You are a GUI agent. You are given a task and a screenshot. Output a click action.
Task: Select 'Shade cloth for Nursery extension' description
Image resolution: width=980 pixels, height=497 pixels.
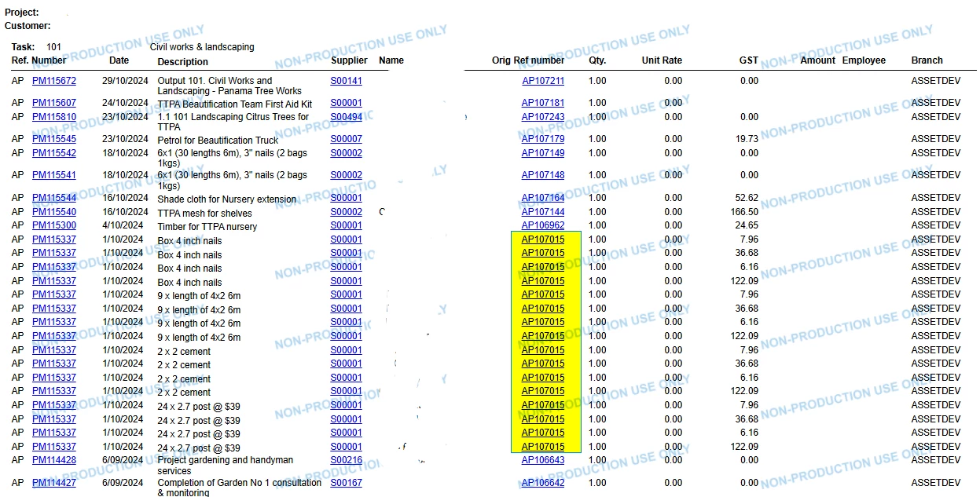pyautogui.click(x=227, y=199)
